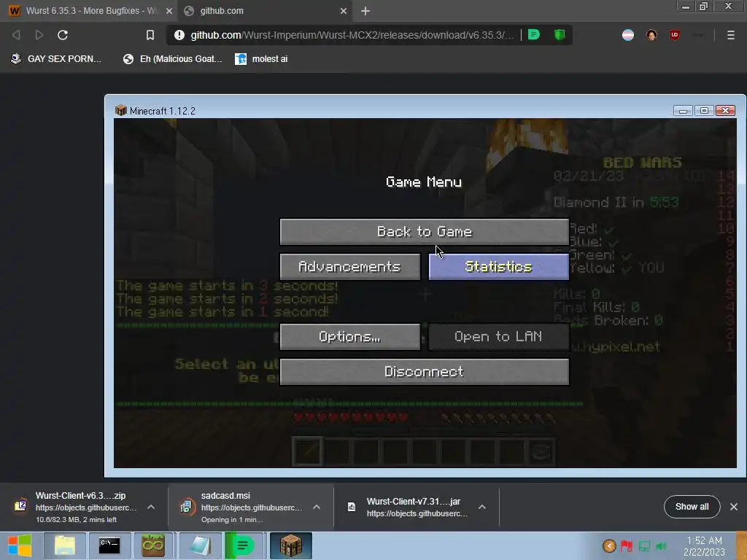Click the browser forward arrow
This screenshot has width=747, height=560.
(x=39, y=35)
